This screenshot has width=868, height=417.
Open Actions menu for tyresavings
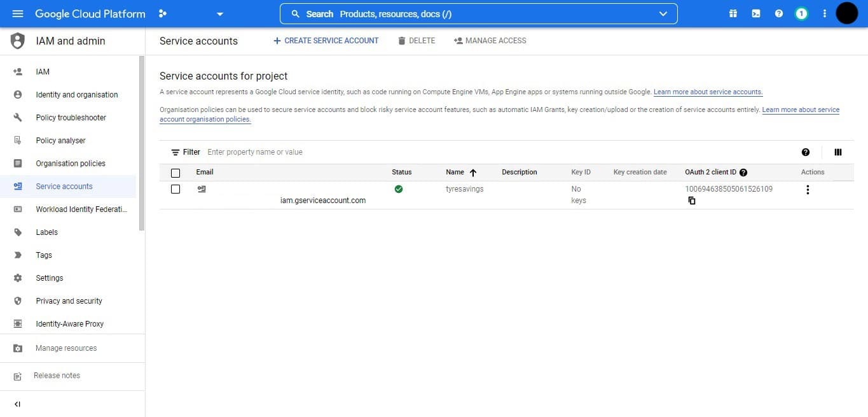click(808, 190)
